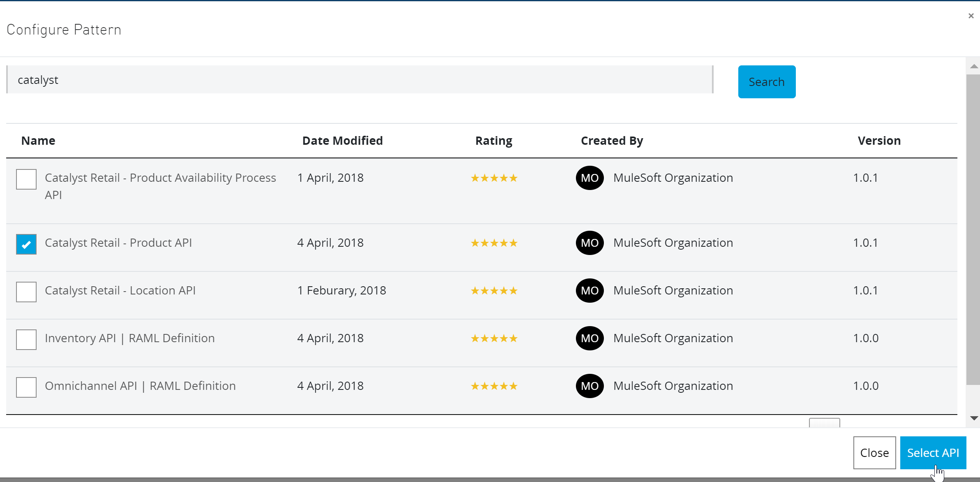Check the Inventory API RAML Definition checkbox
980x482 pixels.
pos(26,340)
